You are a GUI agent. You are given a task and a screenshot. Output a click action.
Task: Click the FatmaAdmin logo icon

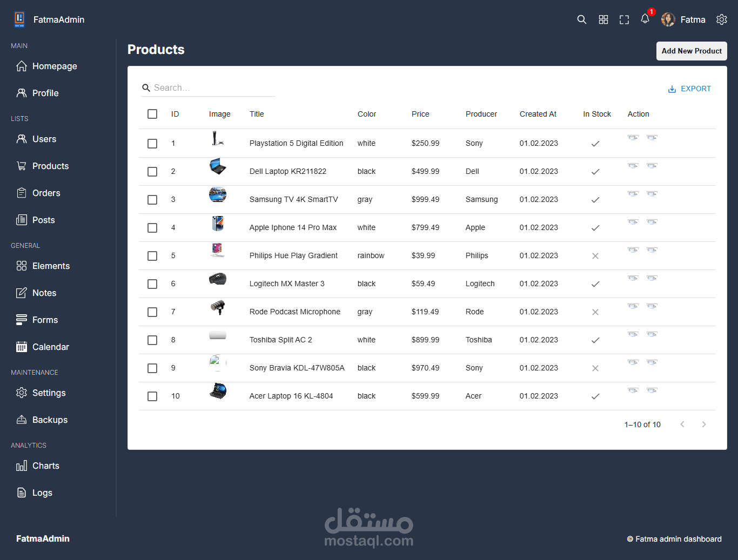[19, 19]
